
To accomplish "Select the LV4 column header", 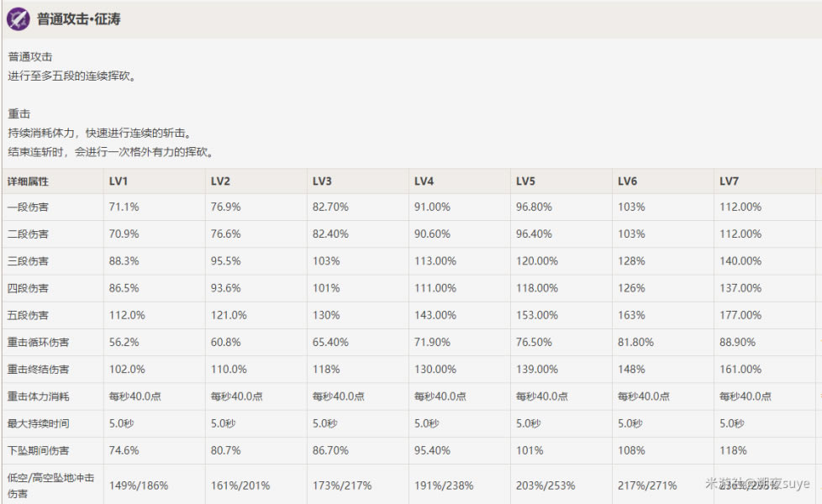I will (424, 181).
